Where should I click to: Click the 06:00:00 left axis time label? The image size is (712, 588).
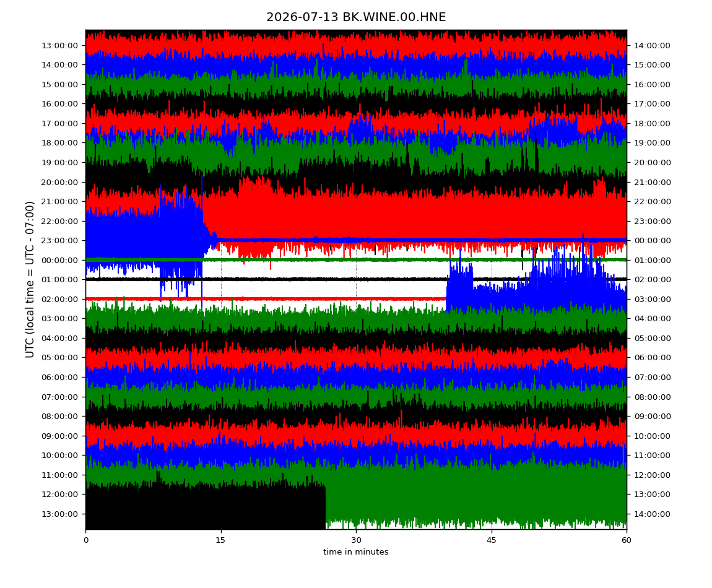pos(59,378)
